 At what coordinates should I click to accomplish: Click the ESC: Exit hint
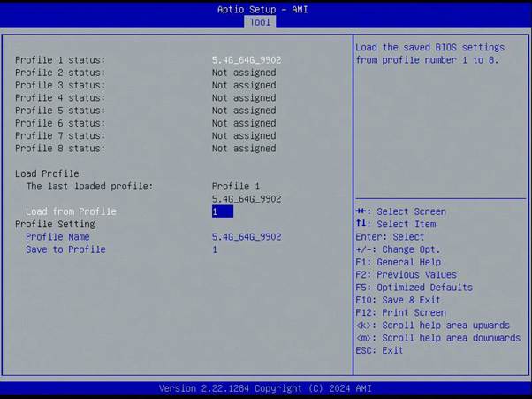pos(379,350)
